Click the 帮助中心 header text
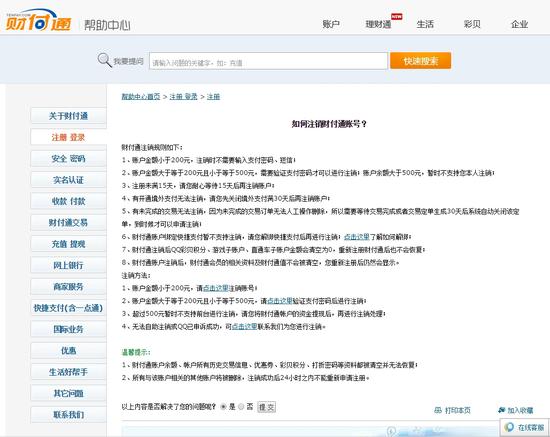Viewport: 550px width, 437px height. pos(107,25)
